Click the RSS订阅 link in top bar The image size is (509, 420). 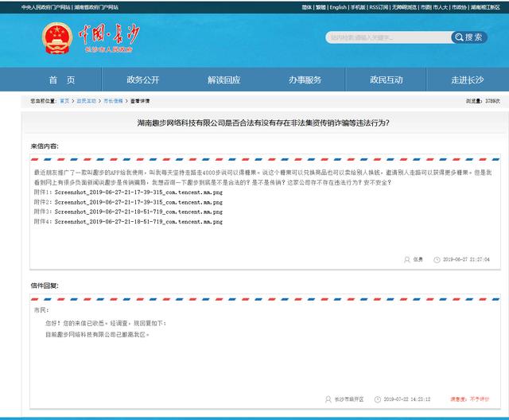(x=379, y=7)
